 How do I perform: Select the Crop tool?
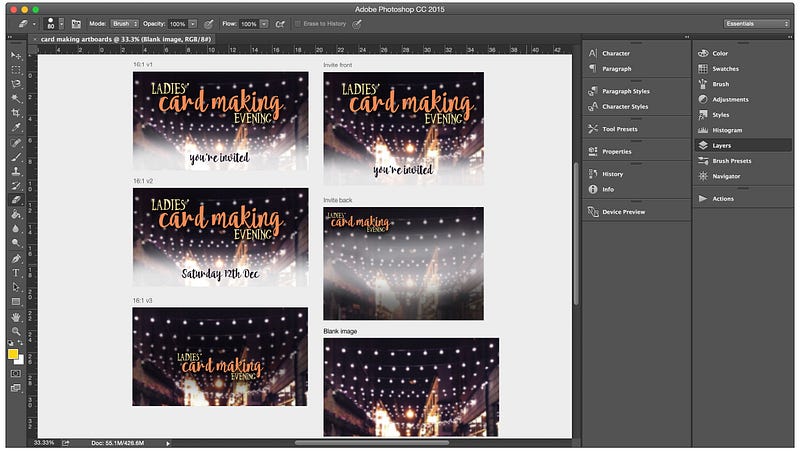pos(16,113)
